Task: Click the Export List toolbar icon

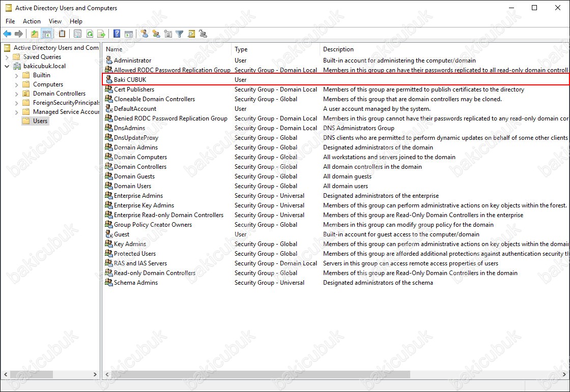Action: click(101, 34)
